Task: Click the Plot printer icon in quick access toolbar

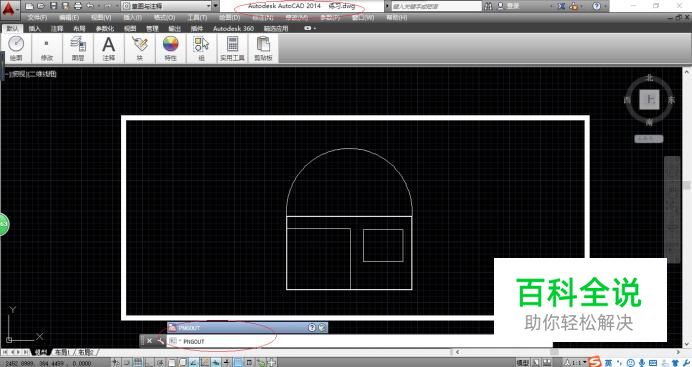Action: 78,6
